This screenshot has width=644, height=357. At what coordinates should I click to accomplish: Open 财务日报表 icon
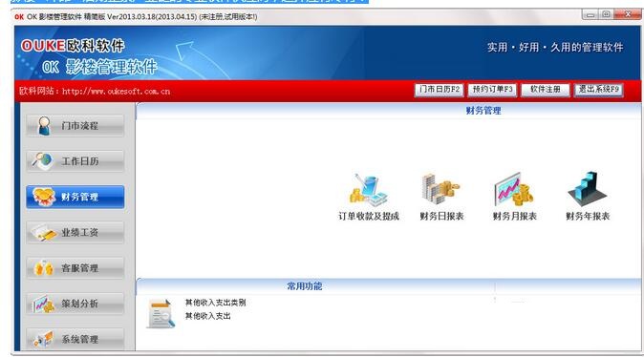[x=441, y=190]
